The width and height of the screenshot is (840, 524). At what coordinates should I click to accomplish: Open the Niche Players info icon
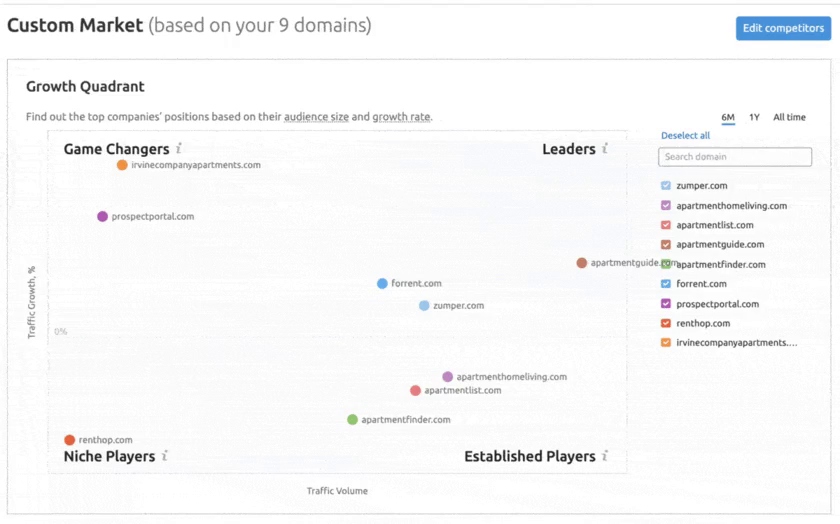click(165, 456)
